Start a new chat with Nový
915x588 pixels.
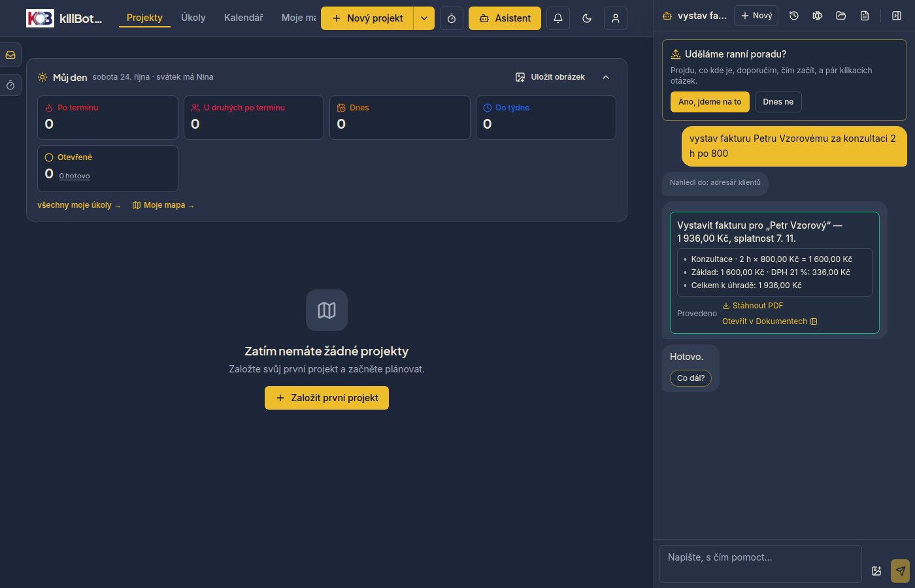coord(756,16)
